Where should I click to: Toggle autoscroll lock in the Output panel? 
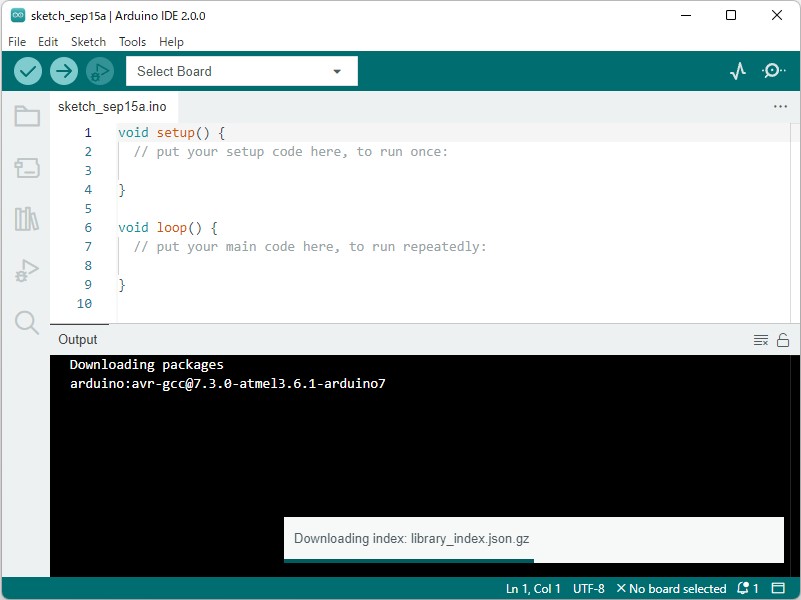(782, 339)
